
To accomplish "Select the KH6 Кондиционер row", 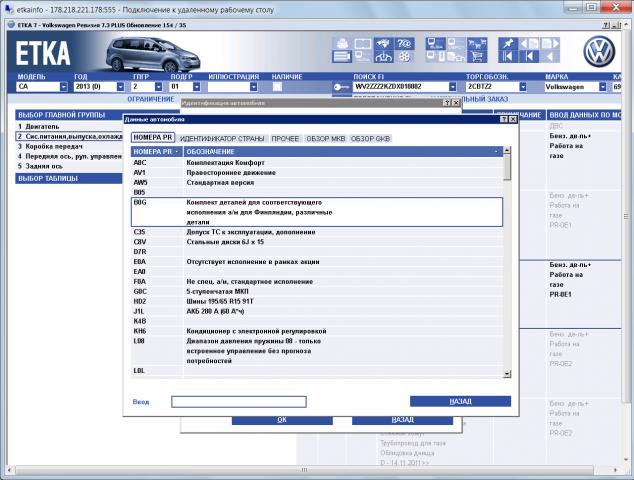I will (317, 331).
